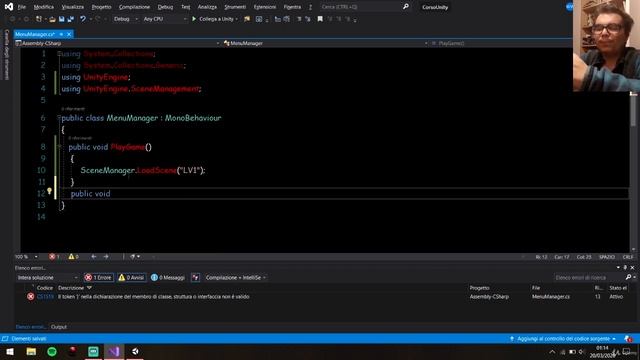
Task: Open the Modifica menu
Action: (x=44, y=7)
